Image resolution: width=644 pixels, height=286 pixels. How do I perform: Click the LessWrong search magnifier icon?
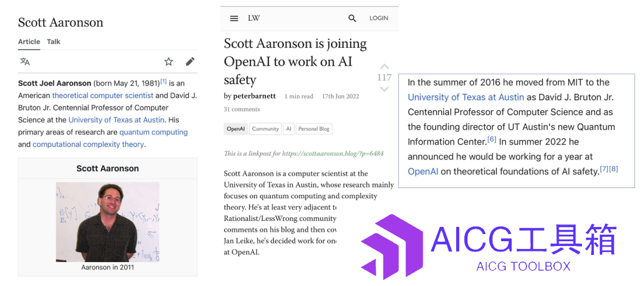352,18
